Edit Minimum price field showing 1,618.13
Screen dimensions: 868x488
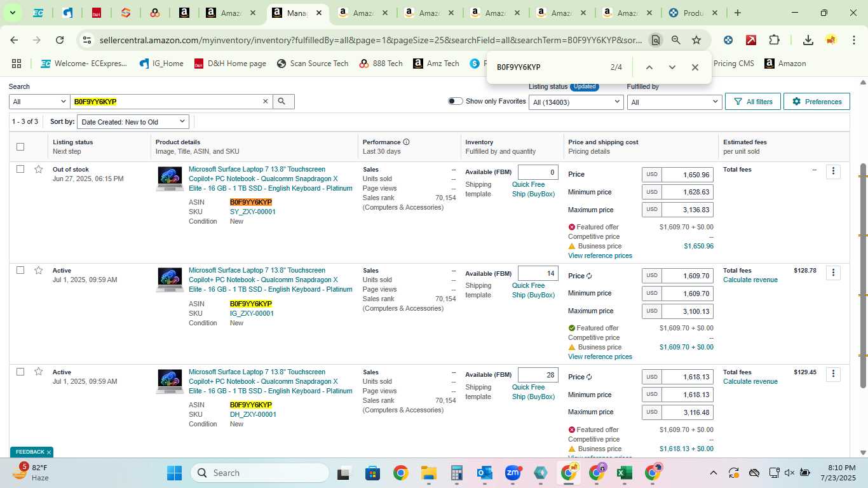(x=687, y=395)
